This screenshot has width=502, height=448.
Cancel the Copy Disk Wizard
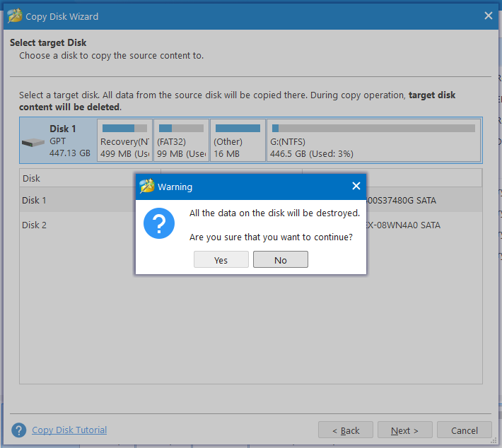coord(465,430)
